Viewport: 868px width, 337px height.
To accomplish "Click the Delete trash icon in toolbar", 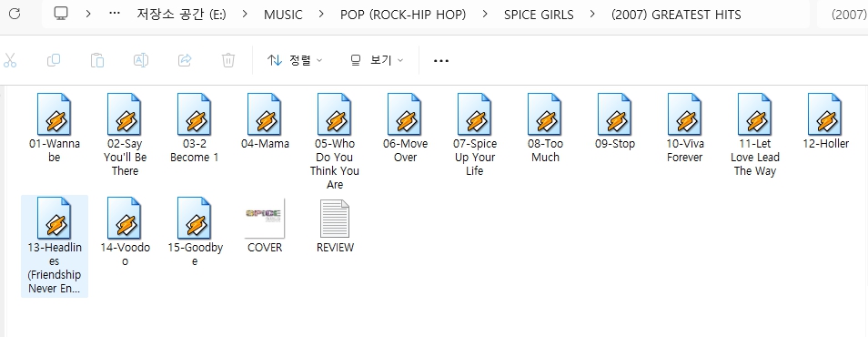I will tap(228, 60).
